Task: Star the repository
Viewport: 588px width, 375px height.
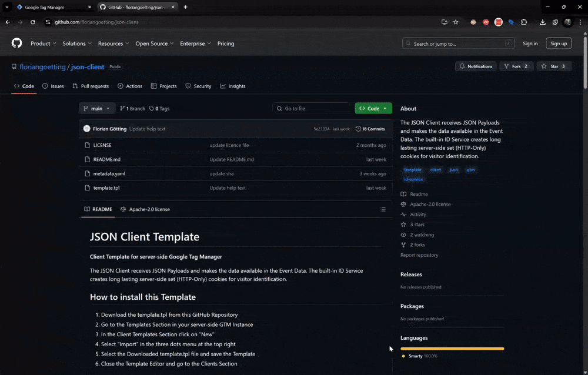Action: [553, 66]
